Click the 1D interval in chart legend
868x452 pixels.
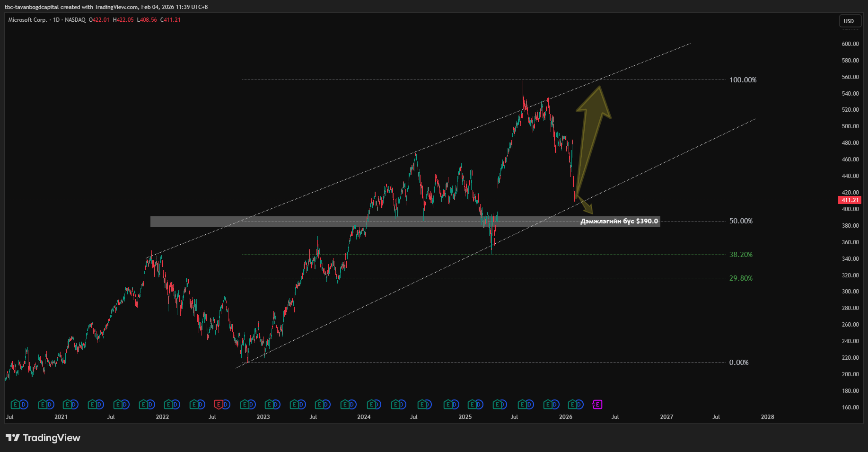(56, 20)
